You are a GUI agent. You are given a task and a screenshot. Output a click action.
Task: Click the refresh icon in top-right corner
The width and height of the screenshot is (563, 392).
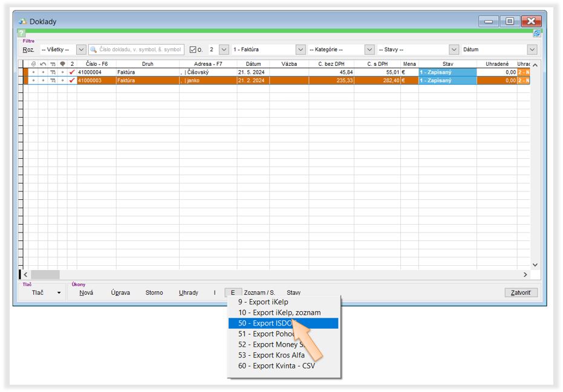(x=536, y=34)
